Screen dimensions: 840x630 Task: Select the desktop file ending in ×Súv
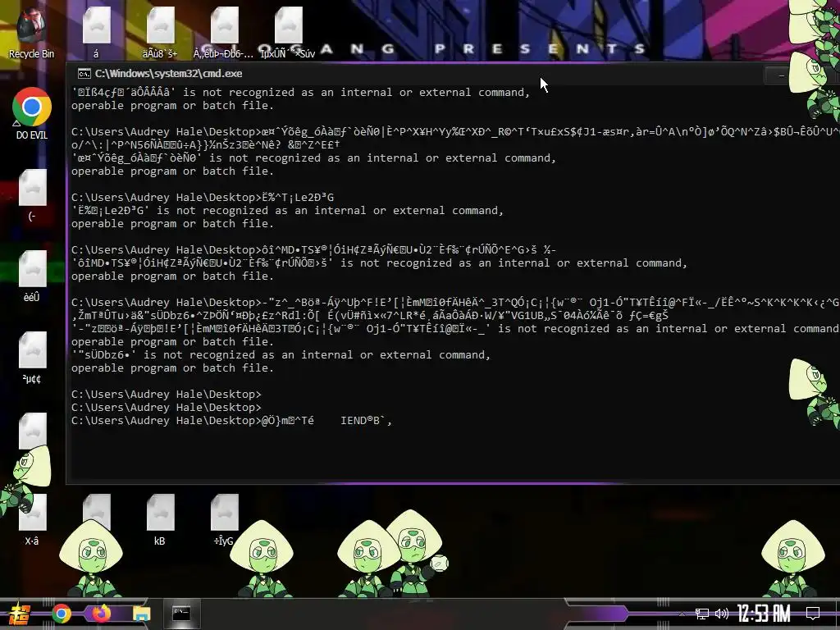[x=288, y=33]
